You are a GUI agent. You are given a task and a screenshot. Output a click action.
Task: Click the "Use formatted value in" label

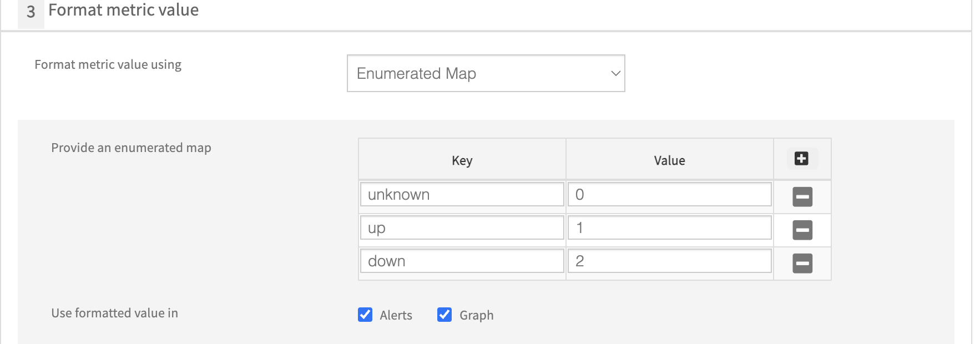pyautogui.click(x=114, y=313)
